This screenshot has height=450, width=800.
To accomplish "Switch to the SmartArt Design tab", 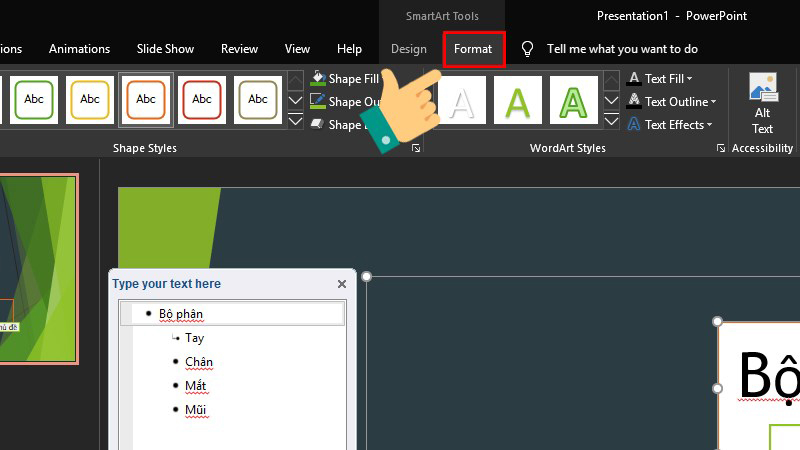I will pos(408,49).
